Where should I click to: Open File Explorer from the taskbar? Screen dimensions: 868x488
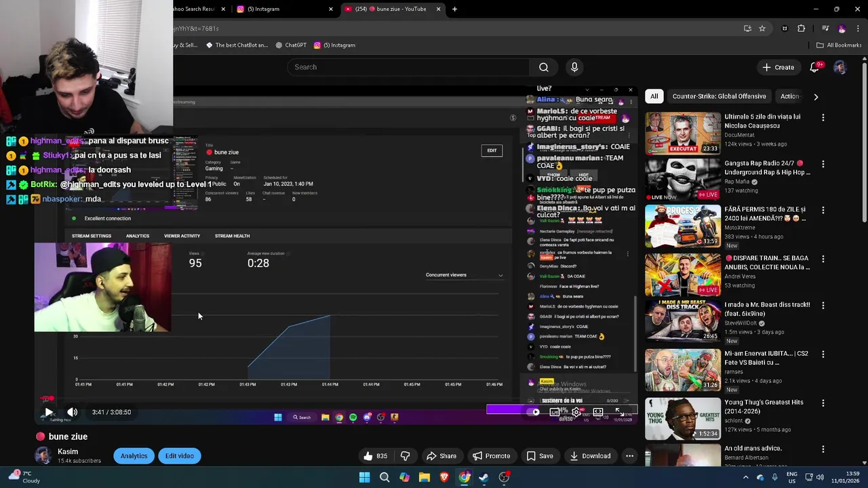[425, 477]
